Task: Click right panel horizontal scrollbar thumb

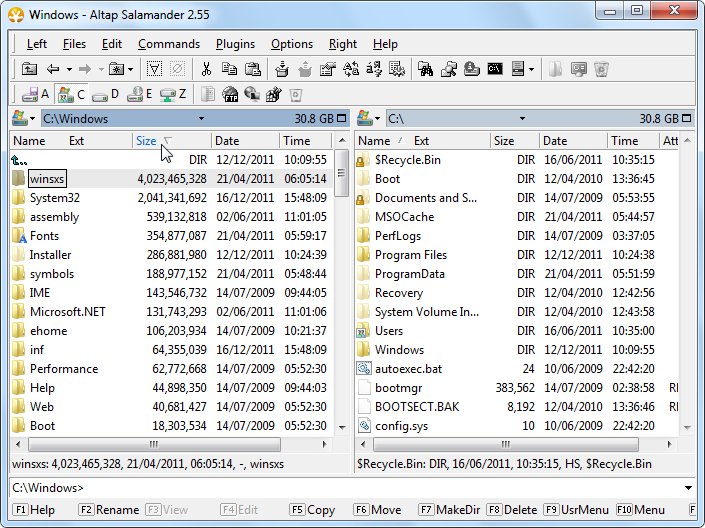Action: (x=506, y=444)
